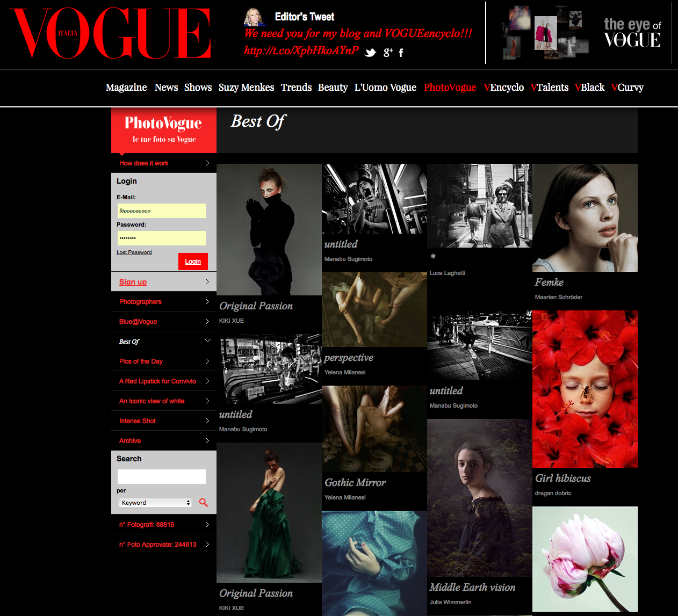Click the Photographers sidebar link
Image resolution: width=678 pixels, height=616 pixels.
(140, 302)
